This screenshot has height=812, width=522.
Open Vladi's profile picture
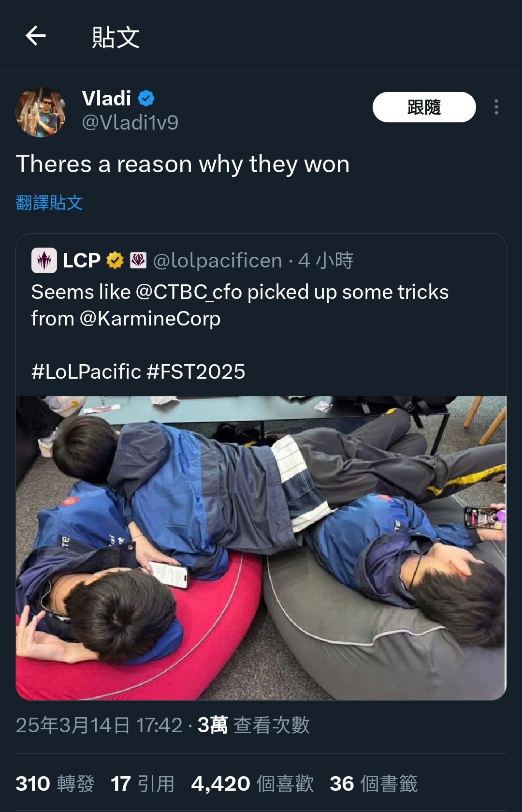point(41,112)
